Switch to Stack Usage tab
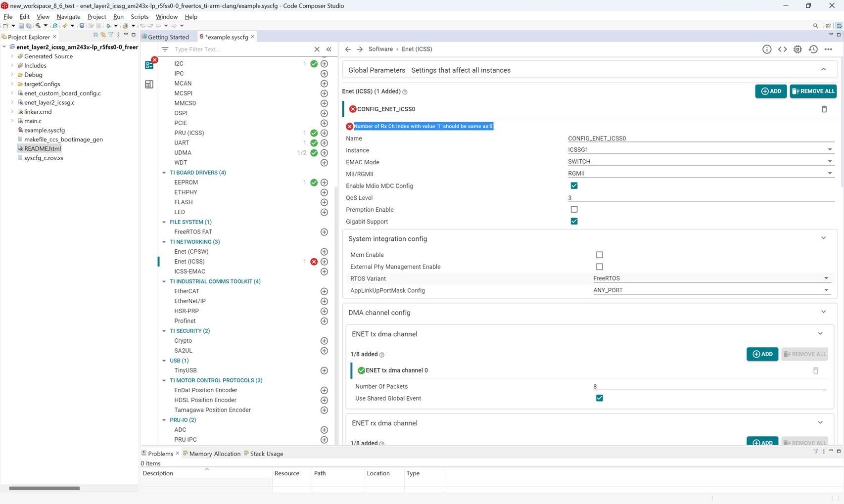Screen dimensions: 844x504 (264, 454)
